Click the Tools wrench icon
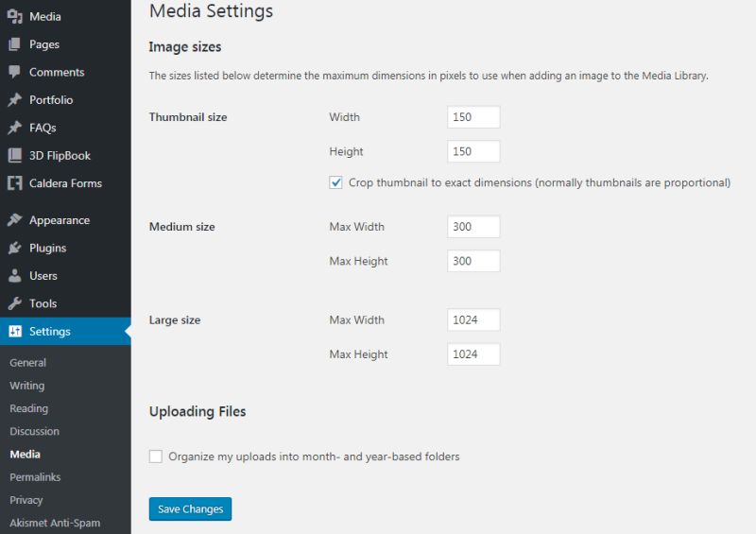Viewport: 756px width, 534px height. tap(15, 303)
